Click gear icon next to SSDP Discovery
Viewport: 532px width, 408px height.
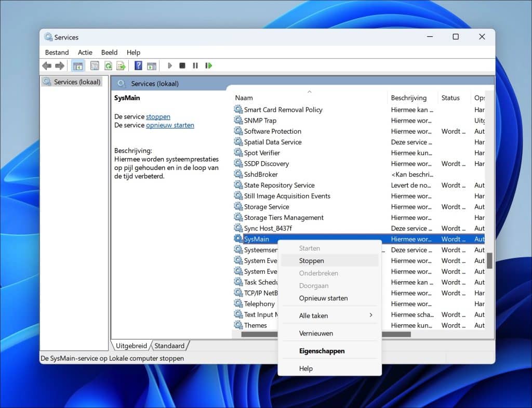pyautogui.click(x=238, y=163)
